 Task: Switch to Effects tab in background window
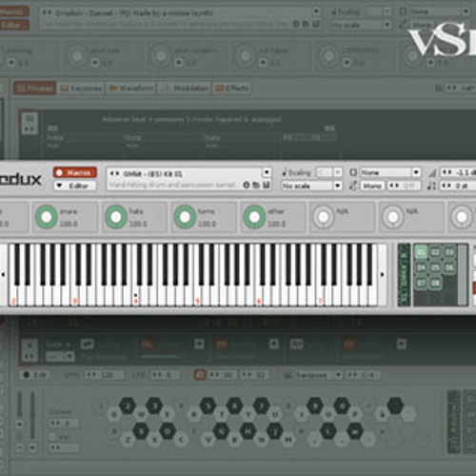tap(232, 89)
